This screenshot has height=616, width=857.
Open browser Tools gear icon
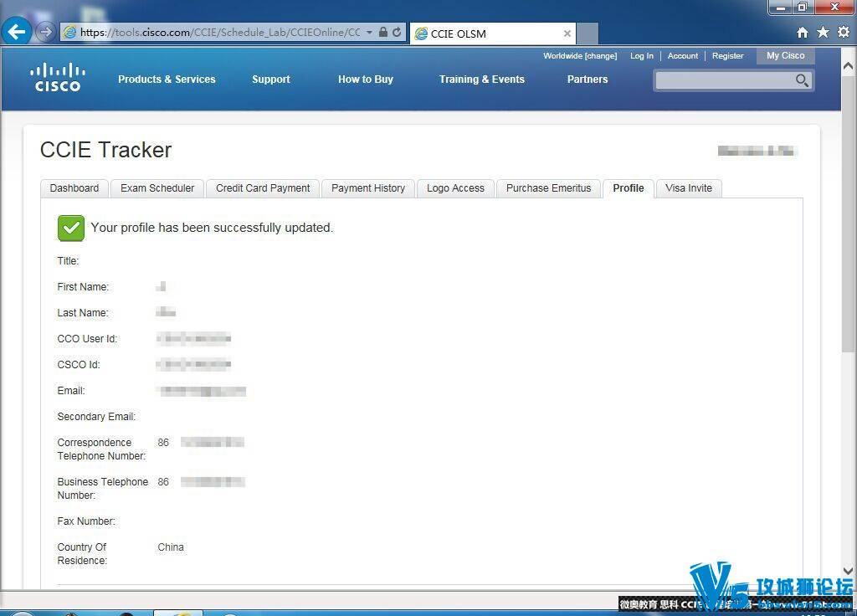[844, 33]
